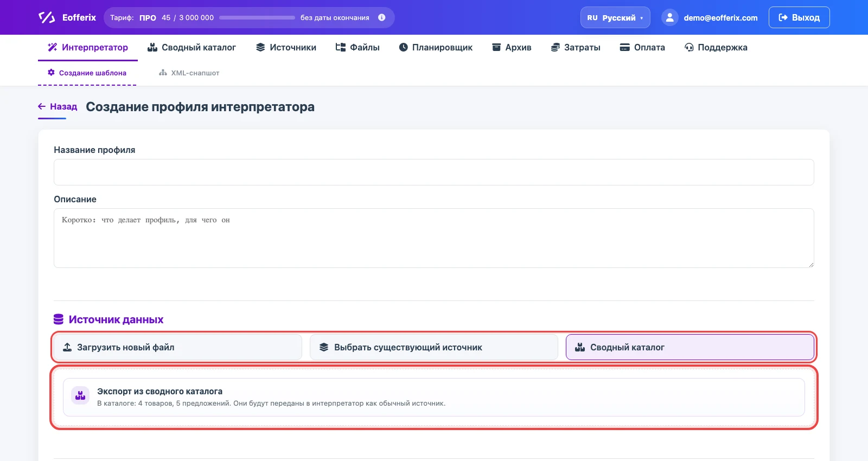Viewport: 868px width, 461px height.
Task: Click the tariff info circle icon
Action: click(x=382, y=17)
